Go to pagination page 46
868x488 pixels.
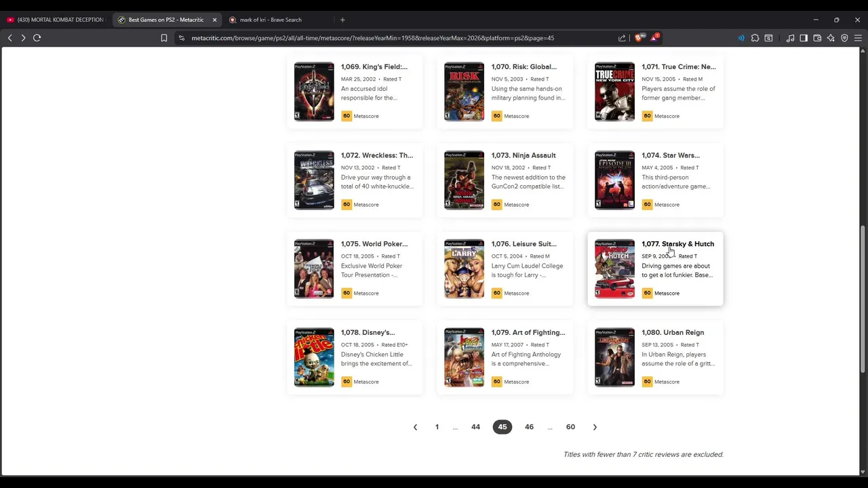529,427
